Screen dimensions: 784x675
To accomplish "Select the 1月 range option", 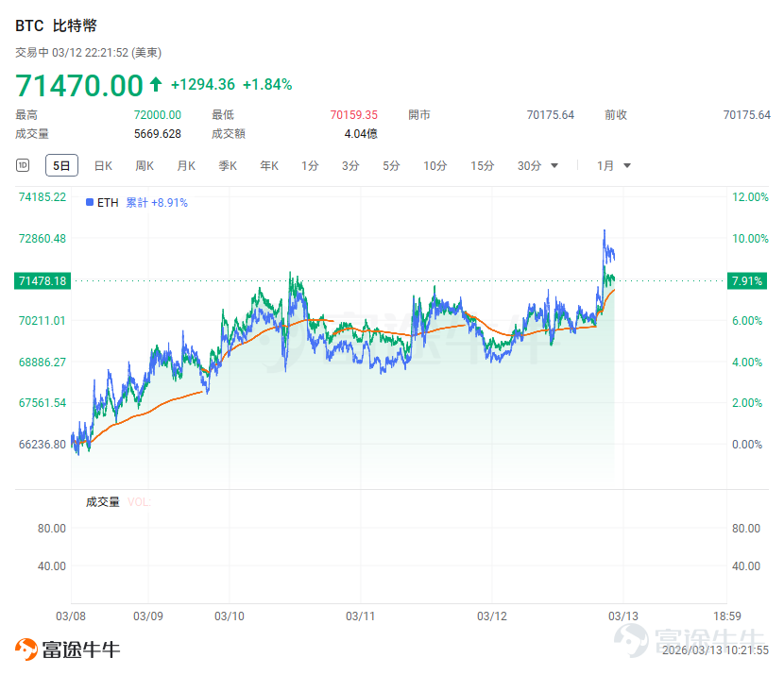I will click(605, 166).
